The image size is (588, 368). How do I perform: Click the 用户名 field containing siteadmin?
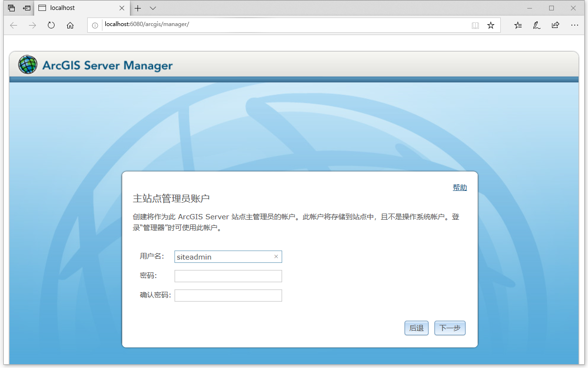click(x=228, y=257)
